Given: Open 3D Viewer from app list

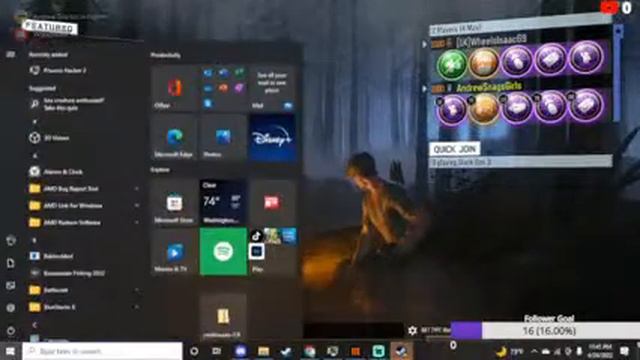Looking at the screenshot, I should 84,138.
